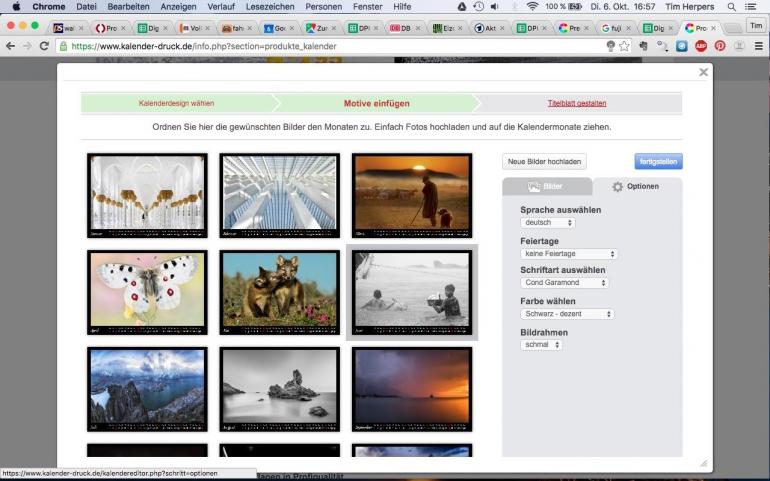This screenshot has width=770, height=481.
Task: Open Spotlight search magnifier
Action: [x=732, y=6]
